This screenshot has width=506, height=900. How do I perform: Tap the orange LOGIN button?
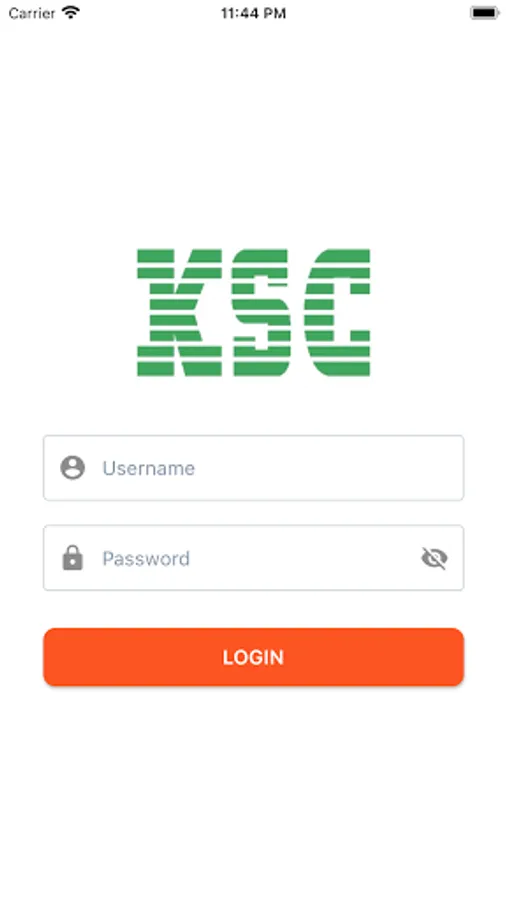click(x=254, y=657)
